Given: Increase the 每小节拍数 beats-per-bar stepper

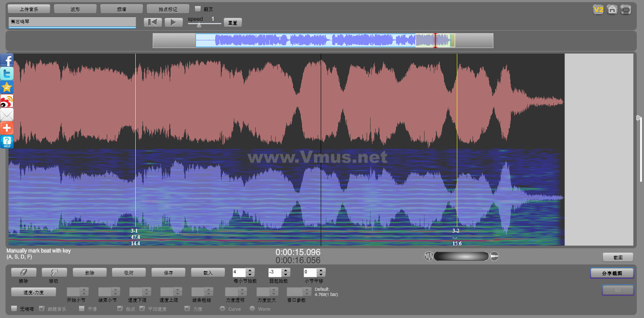Looking at the screenshot, I should tap(250, 270).
